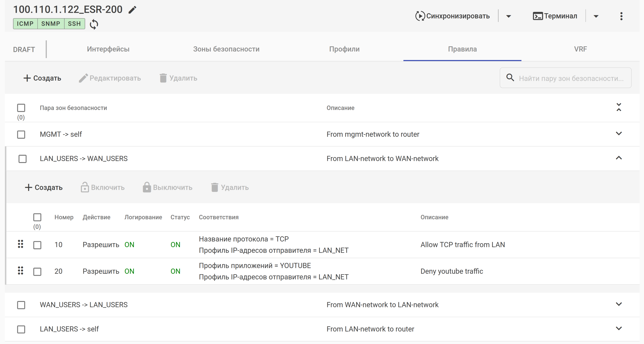Grab the drag handle of rule 10

[x=21, y=244]
